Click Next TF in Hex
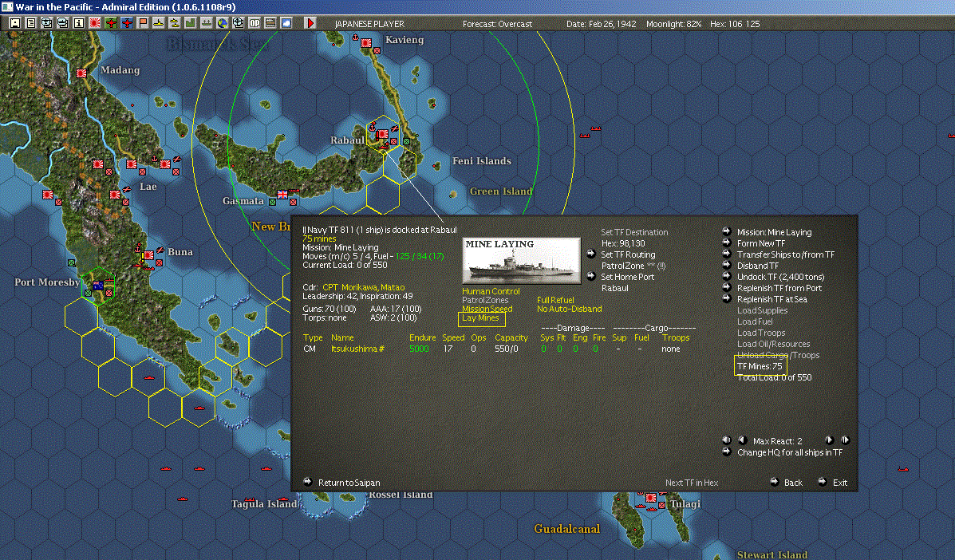Image resolution: width=955 pixels, height=560 pixels. pos(692,483)
